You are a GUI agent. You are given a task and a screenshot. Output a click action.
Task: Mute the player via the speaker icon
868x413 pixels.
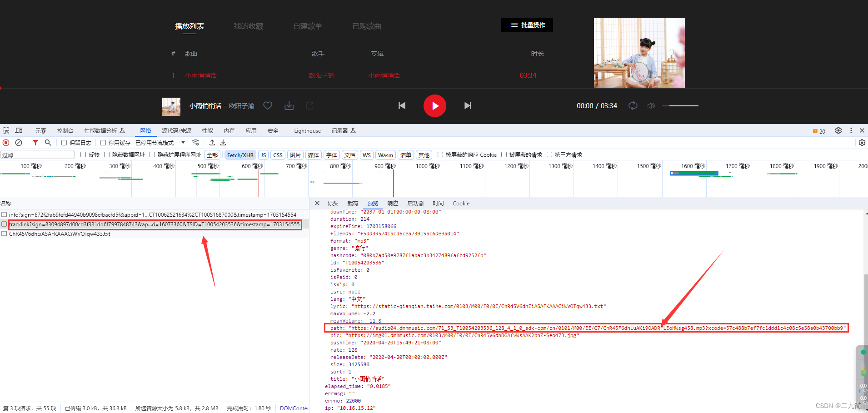(651, 106)
